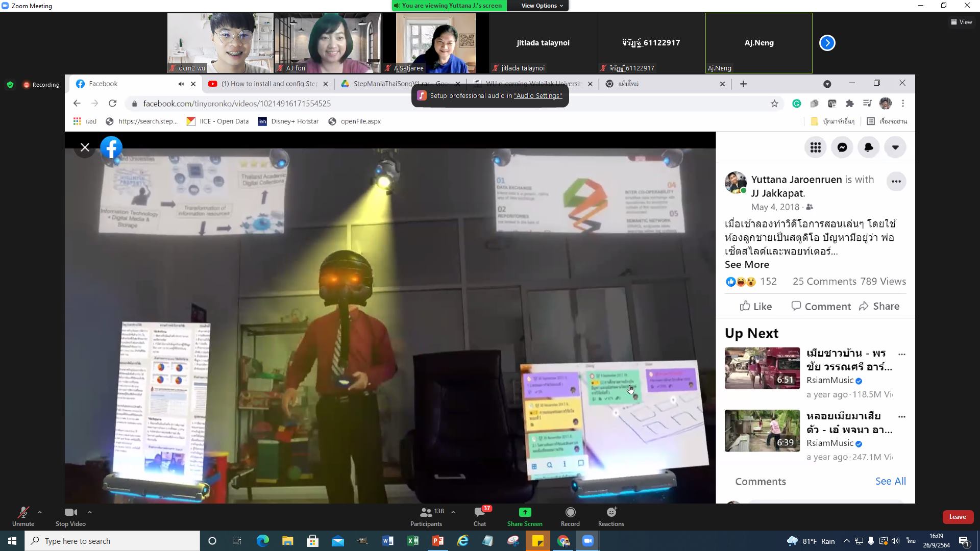
Task: Expand video options arrow beside Stop Video
Action: (90, 512)
